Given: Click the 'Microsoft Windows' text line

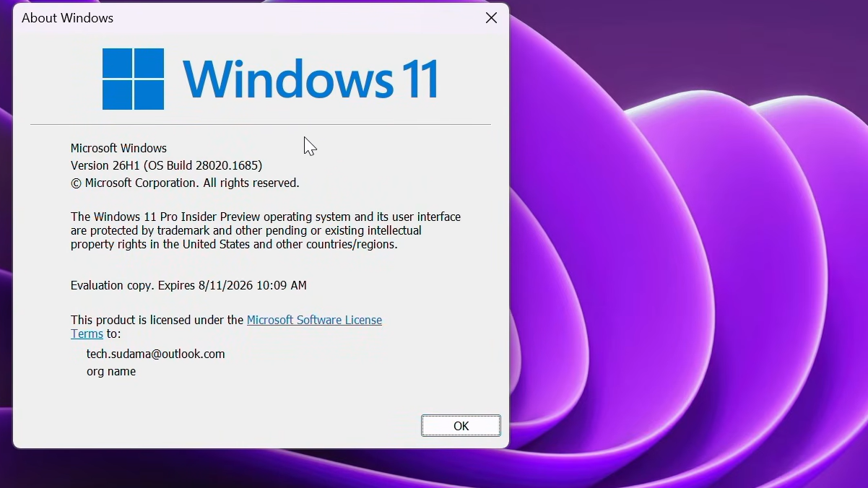Looking at the screenshot, I should coord(119,148).
